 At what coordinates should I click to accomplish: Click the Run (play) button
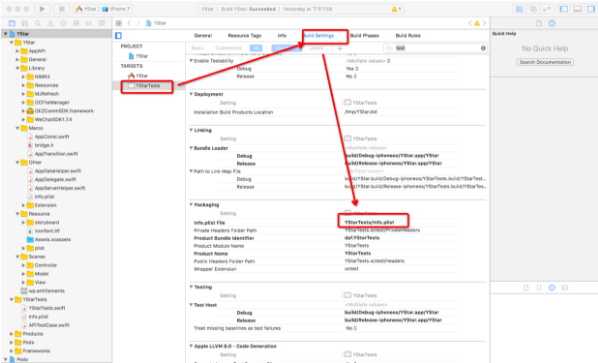(42, 9)
